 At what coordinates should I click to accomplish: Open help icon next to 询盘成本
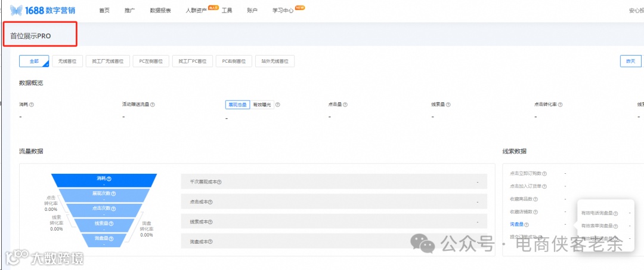click(x=210, y=241)
